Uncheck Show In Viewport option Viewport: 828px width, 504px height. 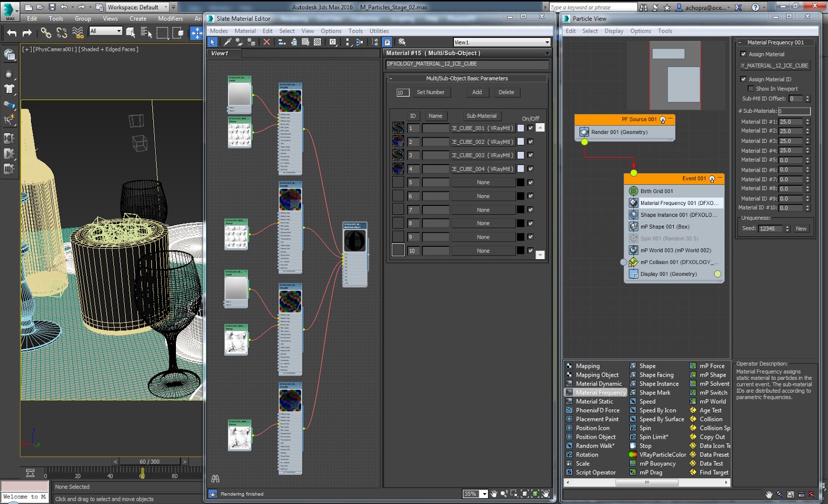(751, 88)
